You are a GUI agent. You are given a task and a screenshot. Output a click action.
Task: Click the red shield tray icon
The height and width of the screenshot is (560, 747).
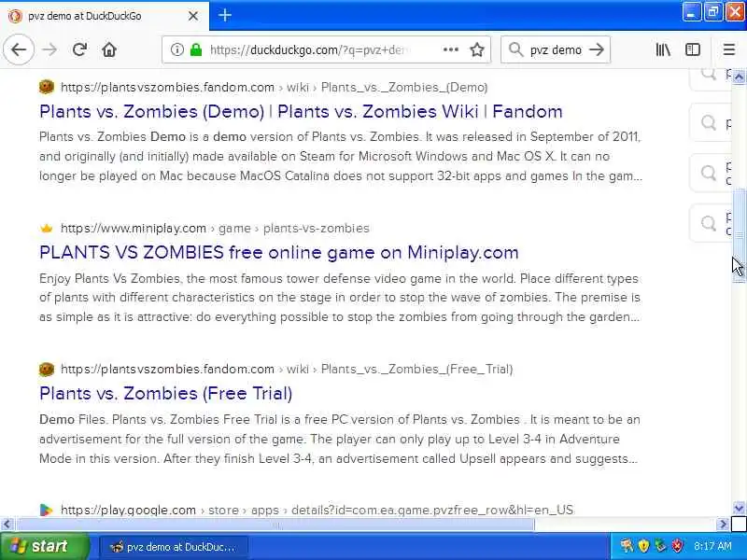pos(678,546)
